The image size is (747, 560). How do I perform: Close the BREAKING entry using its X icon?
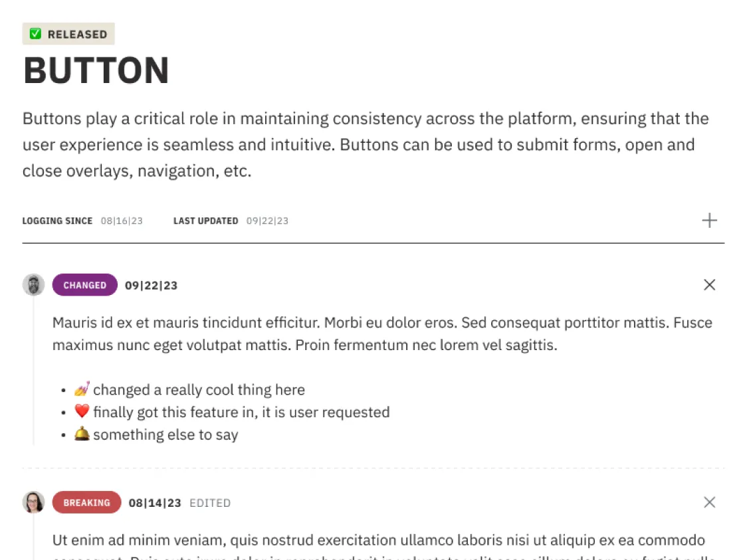[709, 502]
